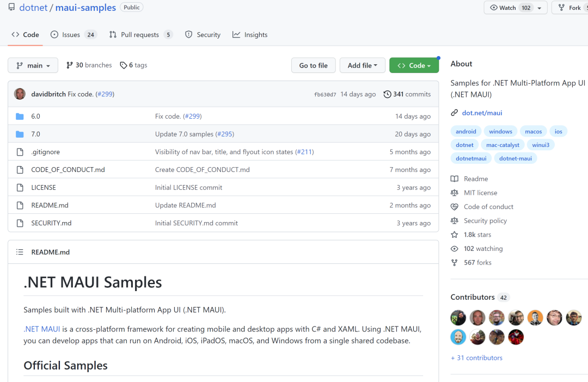Open the 6.0 folder
588x382 pixels.
[x=35, y=116]
